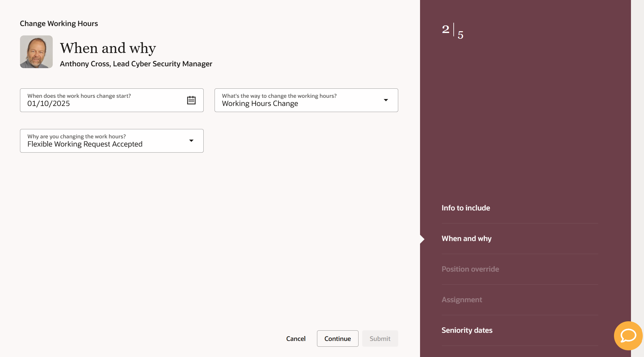Click the Working Hours Change selected value
Image resolution: width=644 pixels, height=357 pixels.
click(260, 104)
